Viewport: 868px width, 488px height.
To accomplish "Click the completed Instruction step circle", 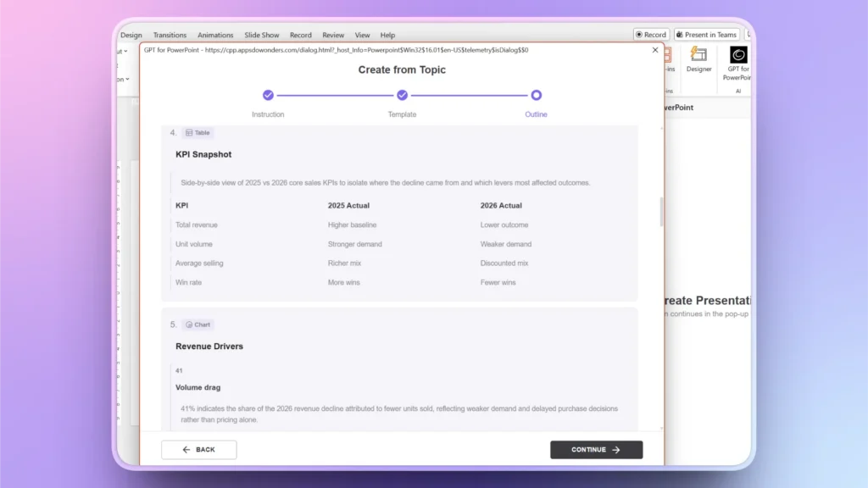I will [x=268, y=95].
